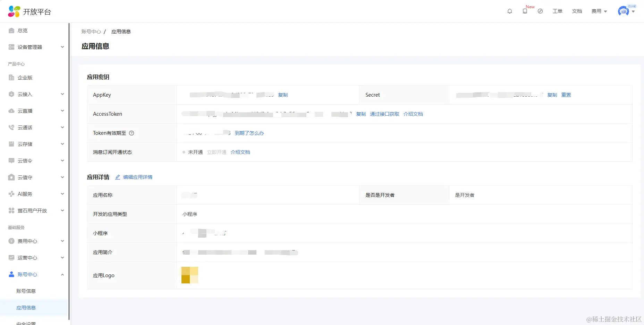Collapse the 账号中心 chevron
Screen dimensions: 644x325
pyautogui.click(x=62, y=274)
